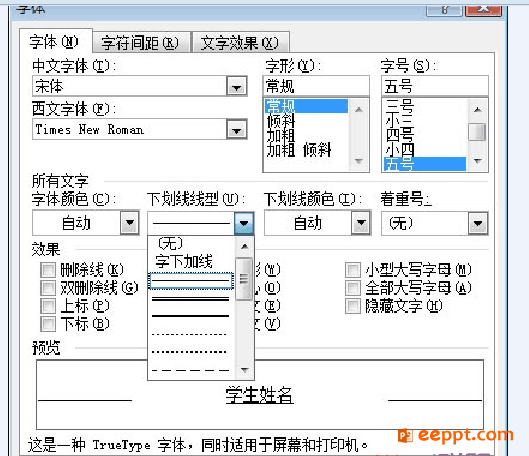Screen dimensions: 529x456
Task: Click the 字体颜色 box showing 自动
Action: click(x=77, y=223)
